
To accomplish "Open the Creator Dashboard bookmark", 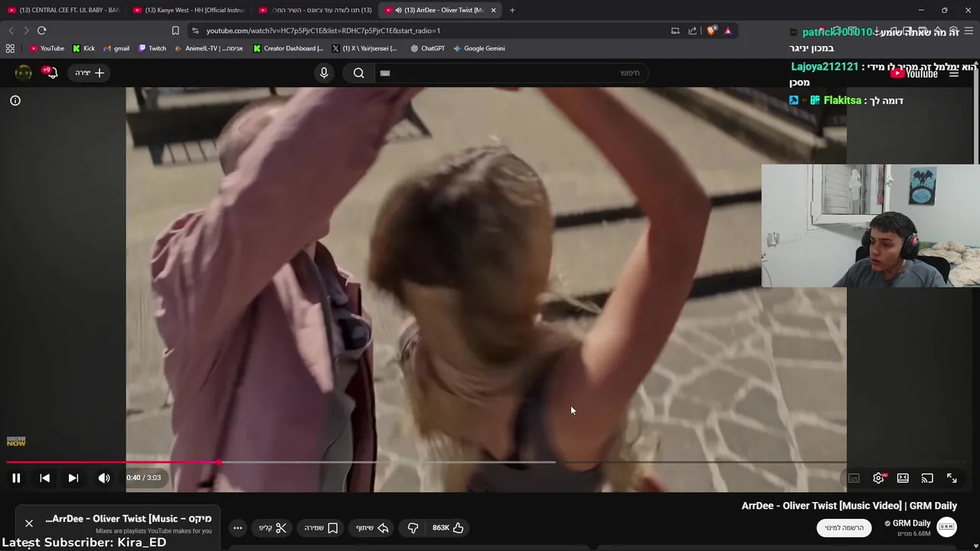I will tap(289, 48).
